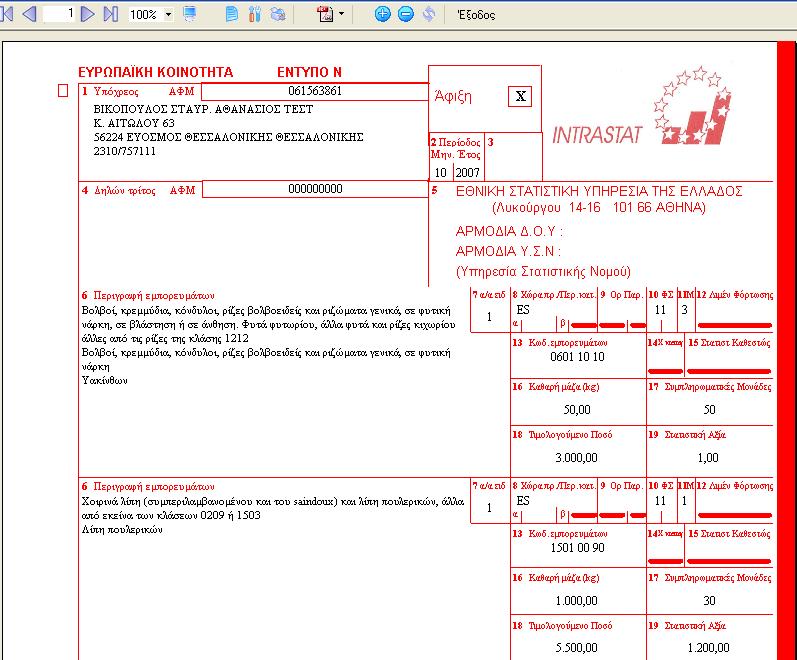Click the Λίπη πουλερικών description line
The width and height of the screenshot is (797, 660).
pyautogui.click(x=122, y=530)
